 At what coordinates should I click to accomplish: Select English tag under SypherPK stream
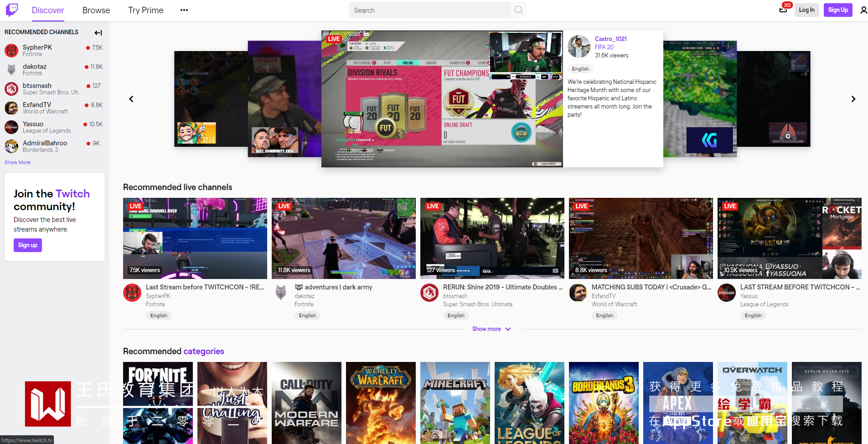(x=159, y=315)
